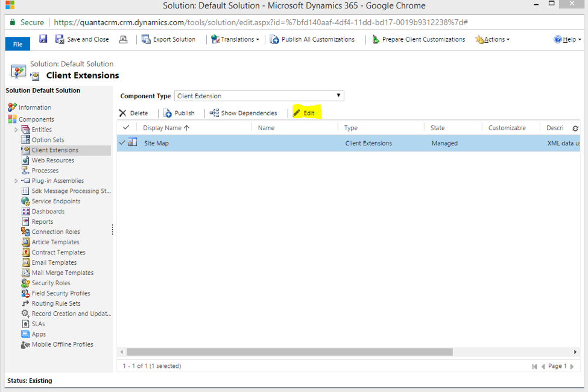Click the Security Roles icon
Viewport: 588px width, 392px height.
point(25,283)
